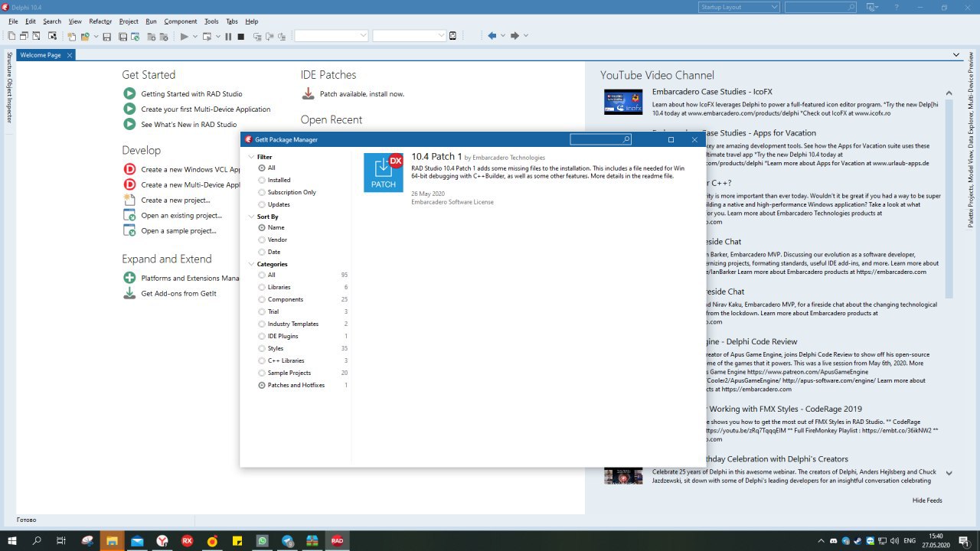Screen dimensions: 980x551
Task: Click Getting Started with RAD Studio link
Action: 191,94
